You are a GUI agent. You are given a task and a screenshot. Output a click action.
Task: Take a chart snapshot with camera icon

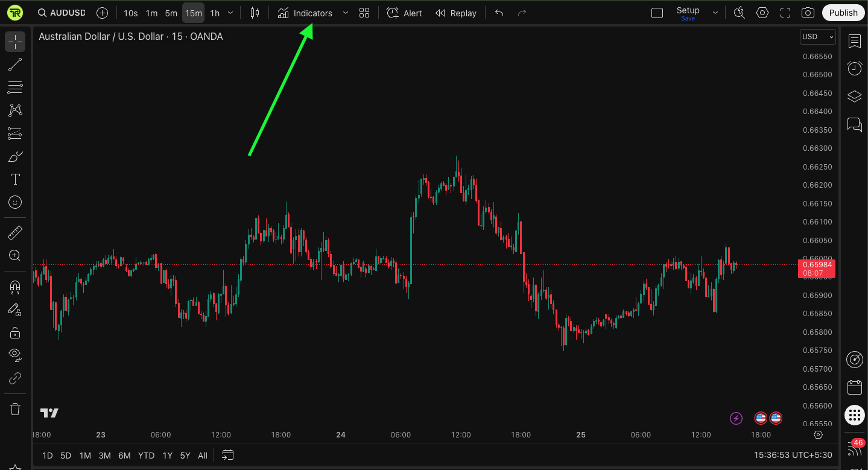click(x=808, y=13)
